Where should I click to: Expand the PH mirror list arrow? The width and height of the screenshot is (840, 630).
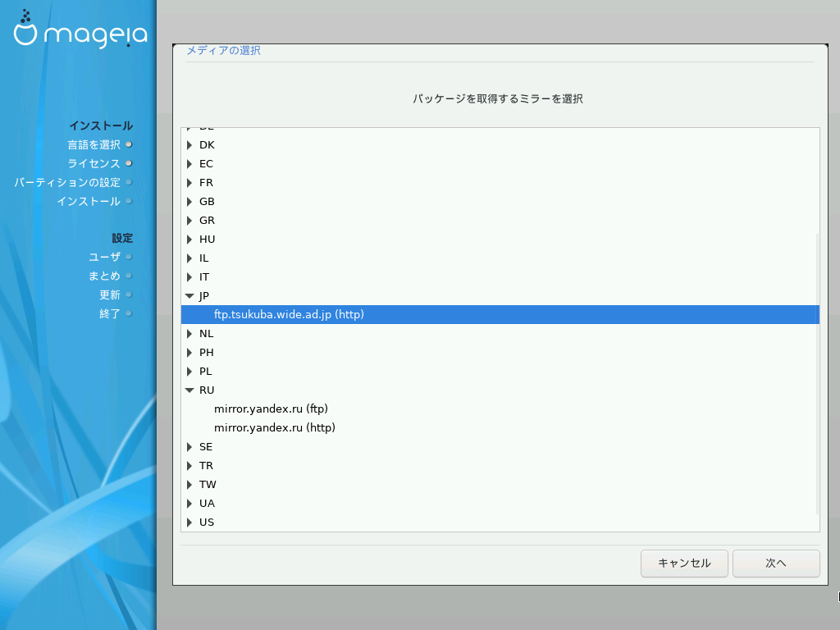[189, 353]
